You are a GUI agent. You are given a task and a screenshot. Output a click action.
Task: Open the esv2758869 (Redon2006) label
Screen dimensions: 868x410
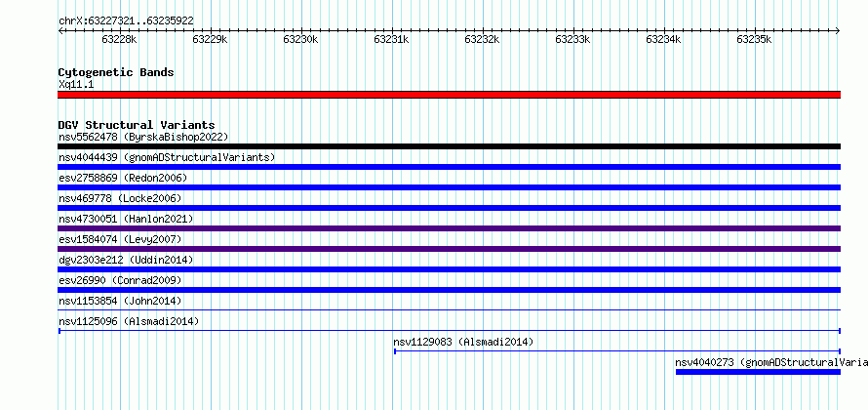[123, 178]
